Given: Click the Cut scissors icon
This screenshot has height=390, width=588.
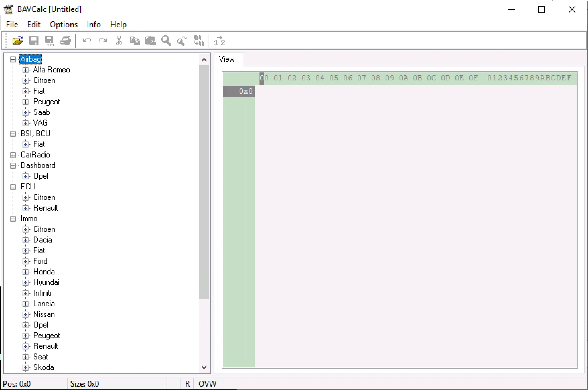Looking at the screenshot, I should click(119, 41).
